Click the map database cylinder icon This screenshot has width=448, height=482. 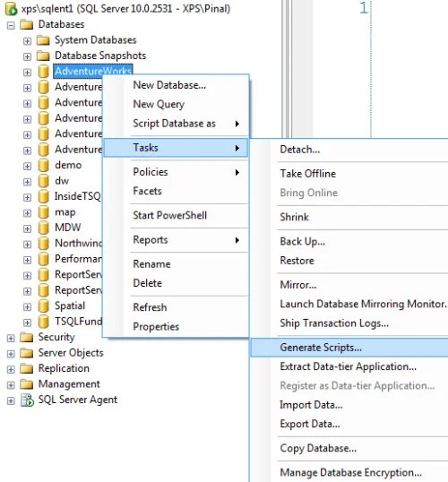pos(43,212)
